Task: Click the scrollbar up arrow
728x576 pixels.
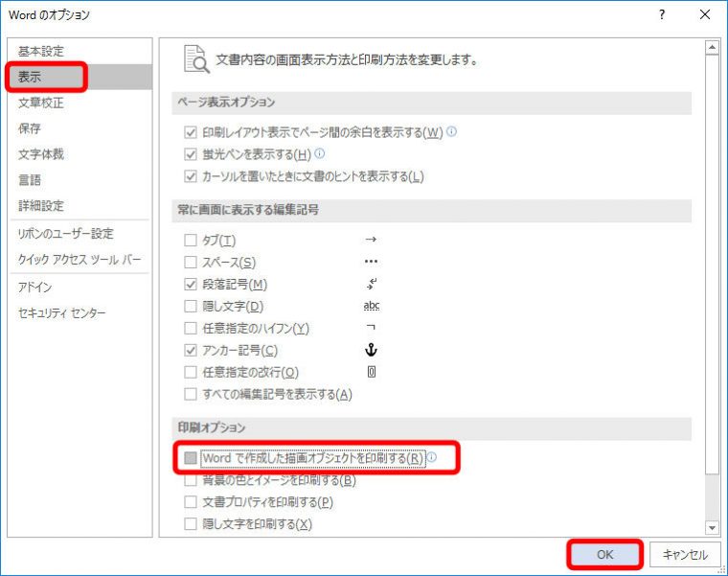Action: pos(712,47)
